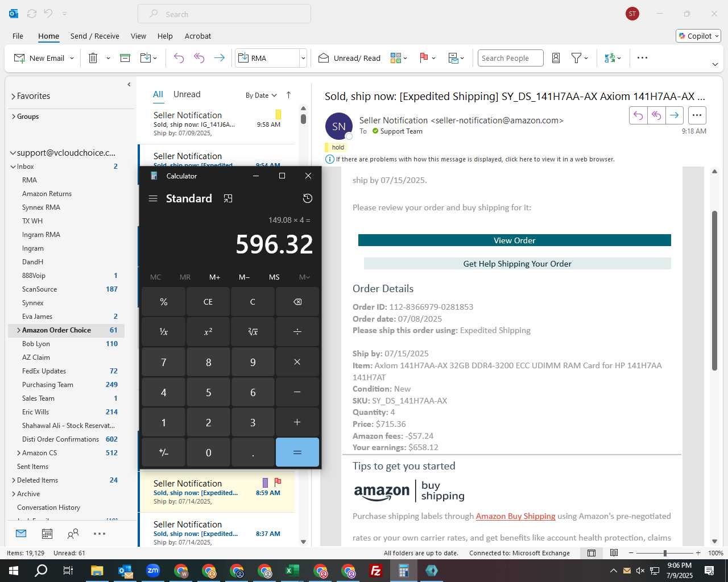Open By Date sort dropdown

261,95
